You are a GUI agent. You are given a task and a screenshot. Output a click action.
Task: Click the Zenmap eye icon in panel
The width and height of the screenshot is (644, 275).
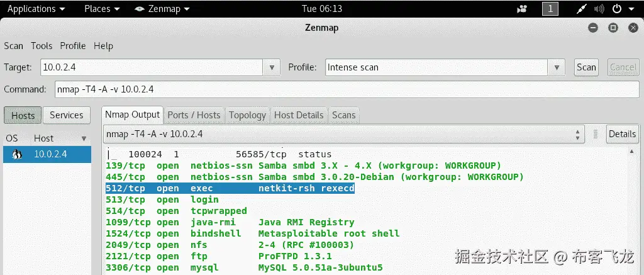click(140, 9)
